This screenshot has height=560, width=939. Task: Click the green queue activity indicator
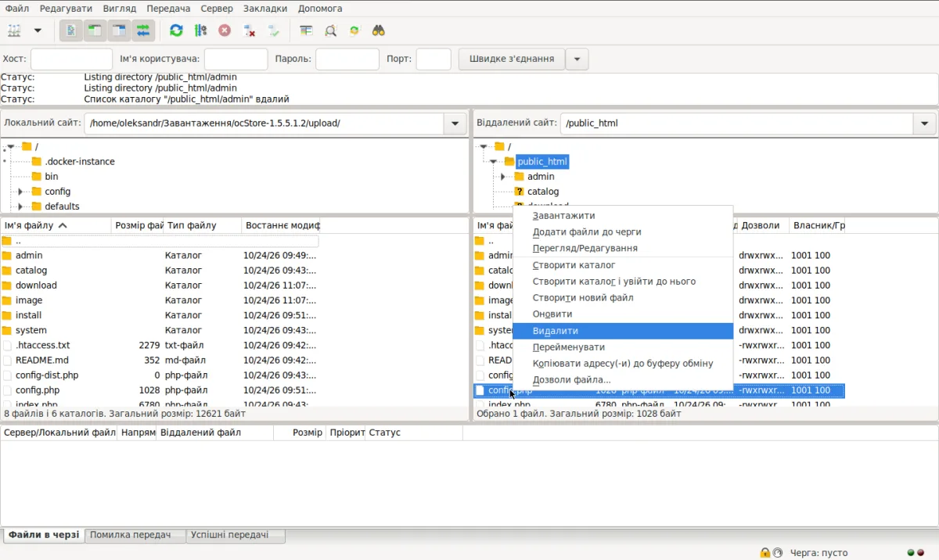pyautogui.click(x=911, y=553)
